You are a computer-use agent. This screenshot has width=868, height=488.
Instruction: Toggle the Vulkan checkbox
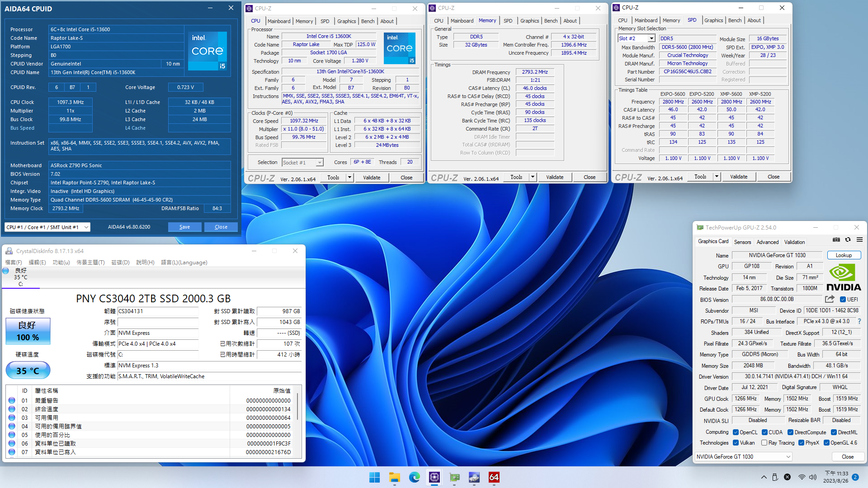pos(736,443)
